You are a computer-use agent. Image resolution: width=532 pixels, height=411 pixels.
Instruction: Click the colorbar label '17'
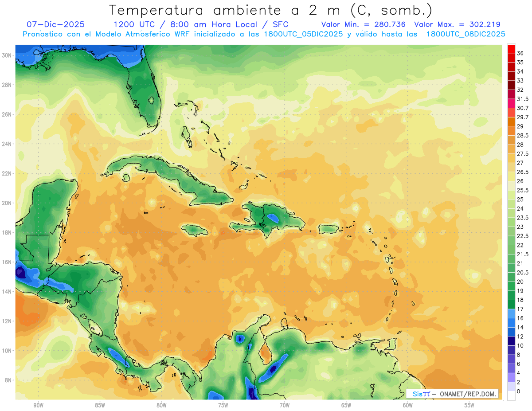click(520, 309)
